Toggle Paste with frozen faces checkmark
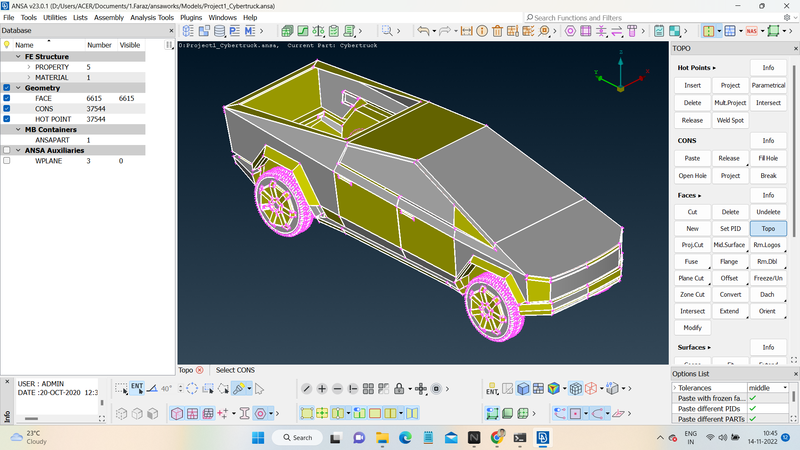Image resolution: width=800 pixels, height=450 pixels. pyautogui.click(x=753, y=398)
